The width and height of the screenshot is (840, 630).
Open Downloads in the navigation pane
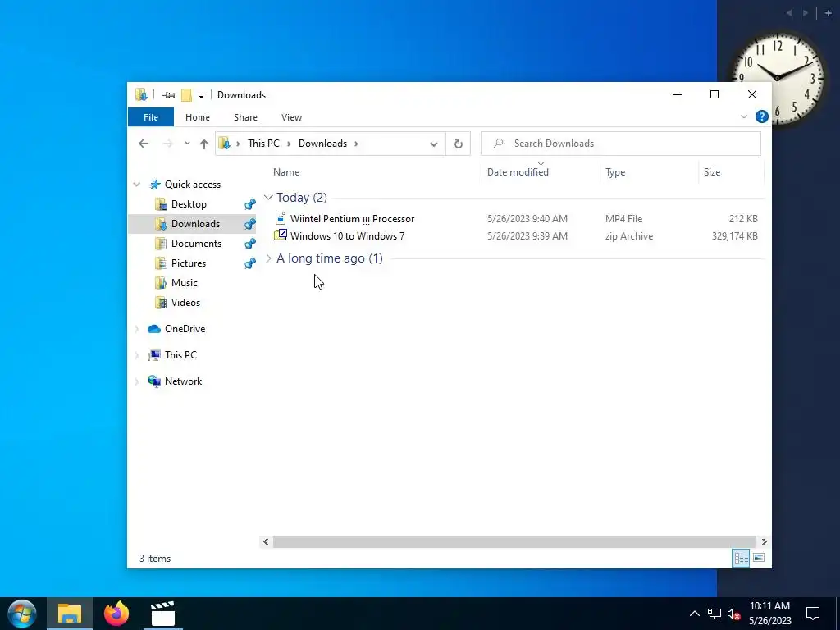click(195, 224)
